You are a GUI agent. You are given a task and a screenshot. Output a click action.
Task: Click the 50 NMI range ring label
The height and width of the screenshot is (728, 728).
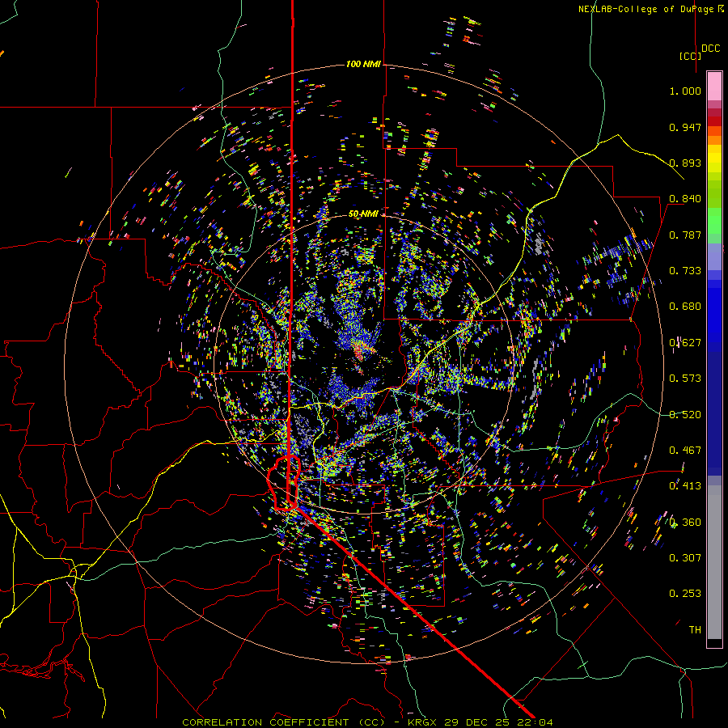click(363, 214)
